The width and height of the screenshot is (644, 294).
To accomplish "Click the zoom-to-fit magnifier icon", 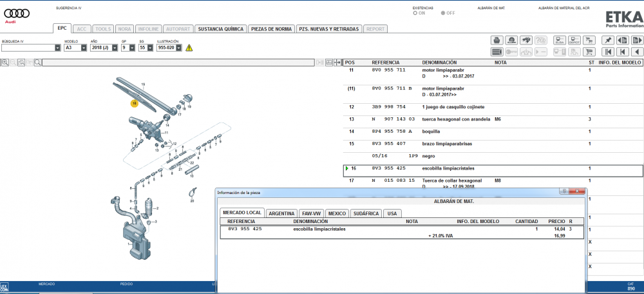I will 21,63.
